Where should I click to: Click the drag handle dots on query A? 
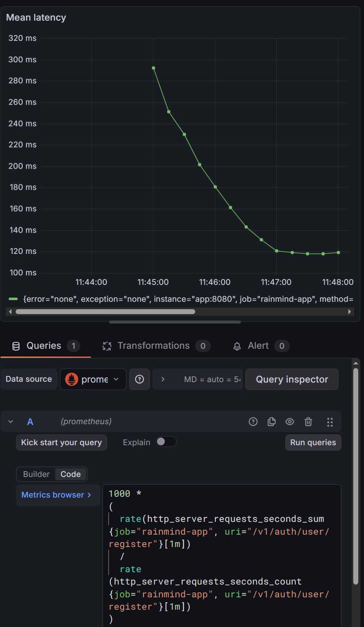pyautogui.click(x=329, y=421)
